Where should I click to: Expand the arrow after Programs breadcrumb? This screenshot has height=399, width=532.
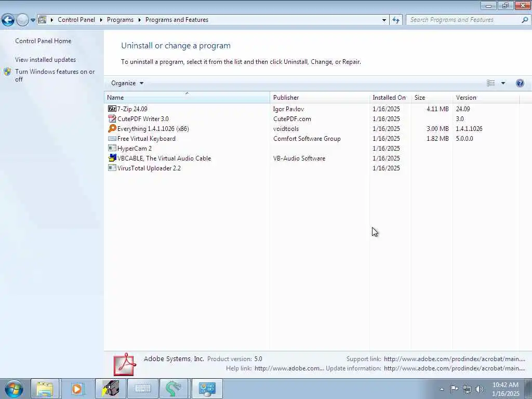[139, 20]
